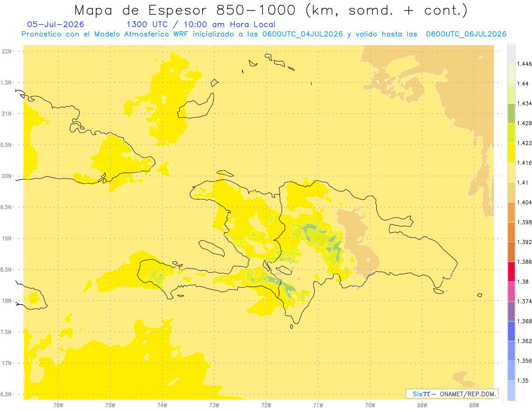Click the '19N' latitude label
532x411 pixels.
pyautogui.click(x=6, y=239)
